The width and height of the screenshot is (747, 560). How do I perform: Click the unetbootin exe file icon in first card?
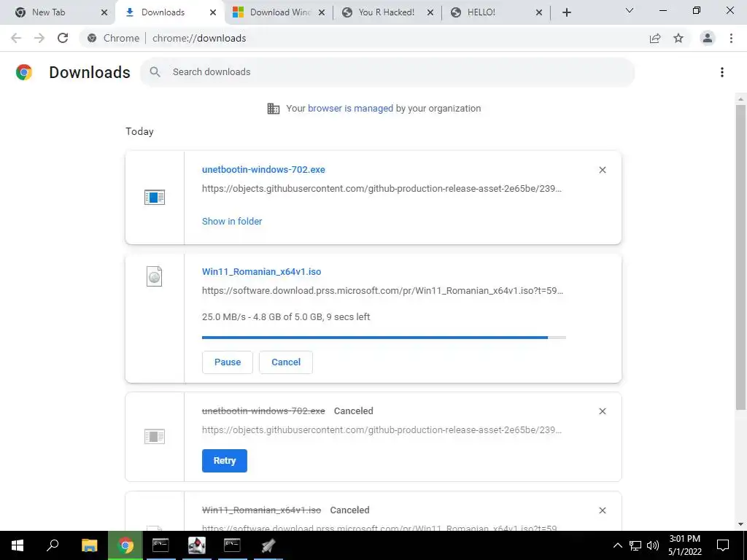click(x=155, y=197)
